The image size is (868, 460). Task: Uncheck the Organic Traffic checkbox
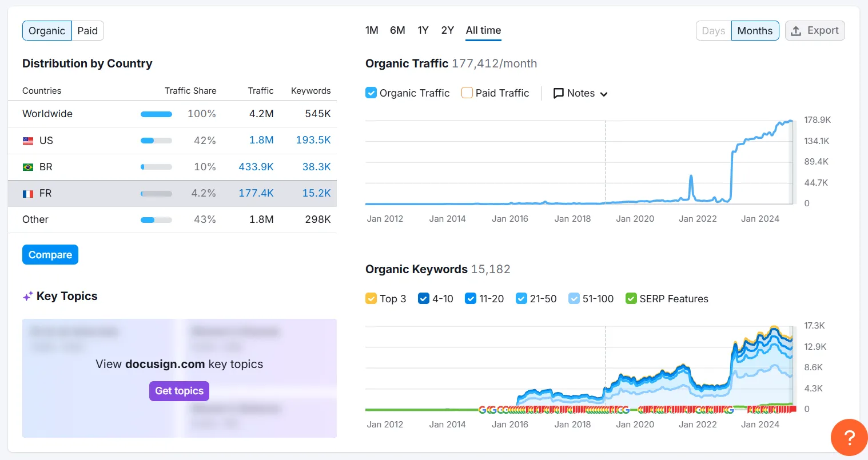pos(371,93)
